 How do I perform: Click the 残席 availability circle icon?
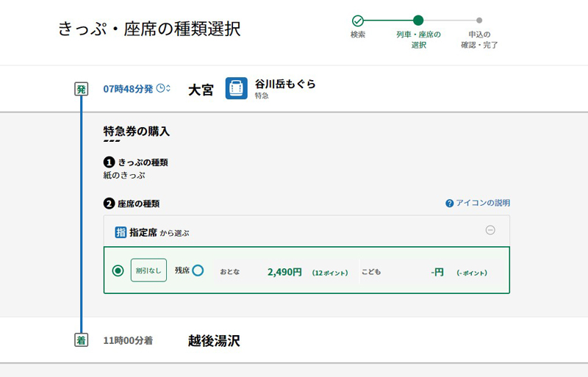(x=198, y=270)
